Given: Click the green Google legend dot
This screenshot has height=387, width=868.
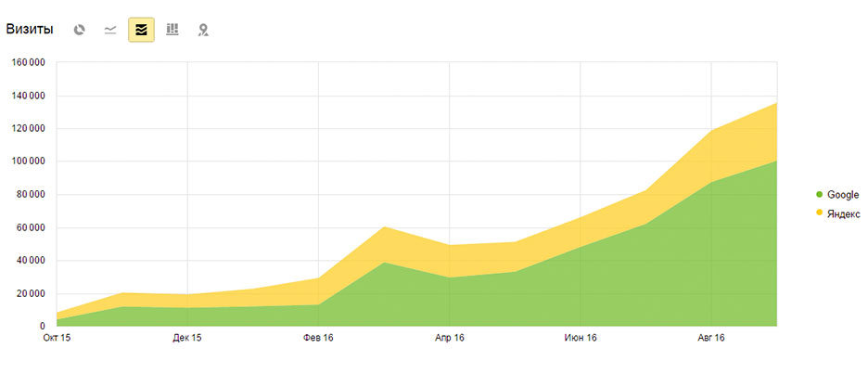Looking at the screenshot, I should tap(819, 194).
